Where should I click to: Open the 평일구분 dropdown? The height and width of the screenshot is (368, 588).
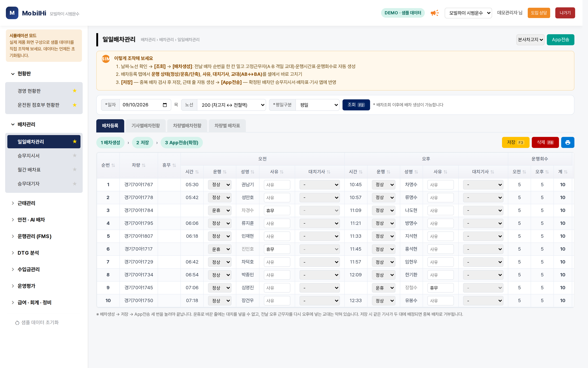[x=317, y=105]
